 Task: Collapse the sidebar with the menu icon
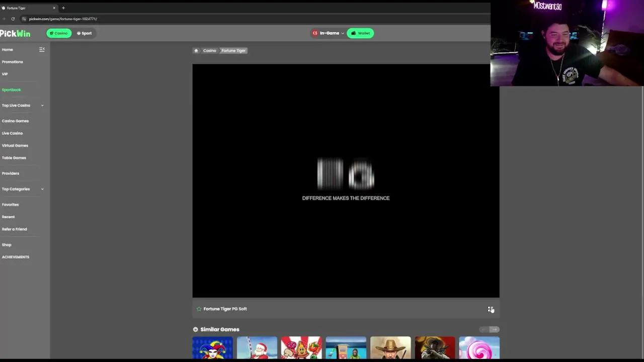click(42, 49)
